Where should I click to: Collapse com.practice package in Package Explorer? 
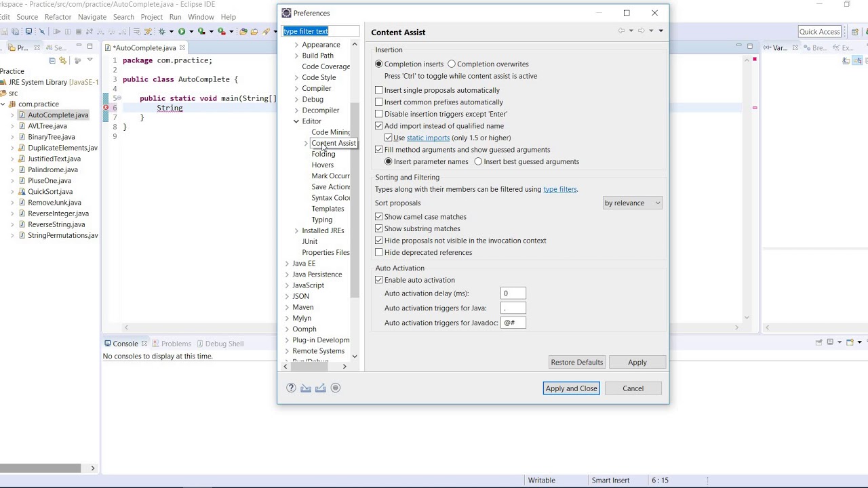pyautogui.click(x=3, y=104)
